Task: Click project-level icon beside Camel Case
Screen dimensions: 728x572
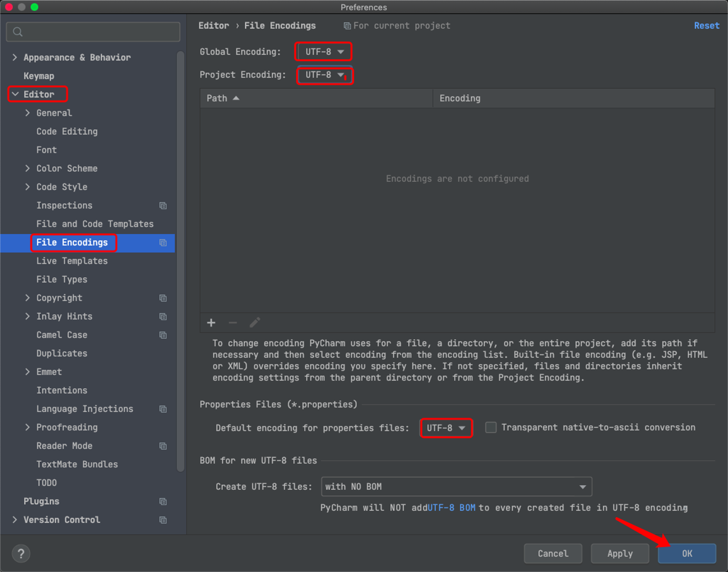Action: (x=163, y=335)
